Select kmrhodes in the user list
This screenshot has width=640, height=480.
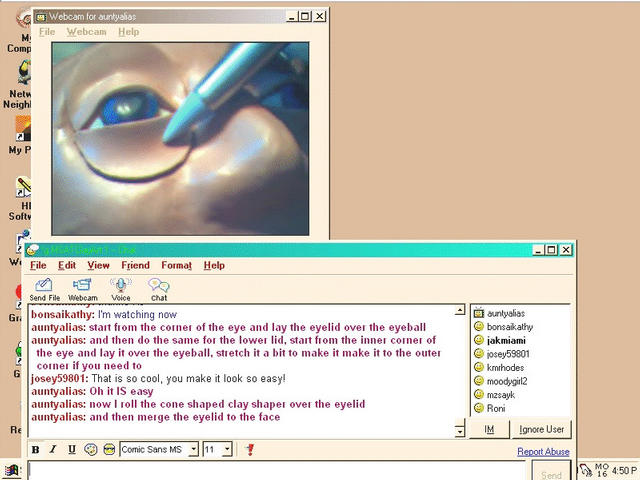505,367
